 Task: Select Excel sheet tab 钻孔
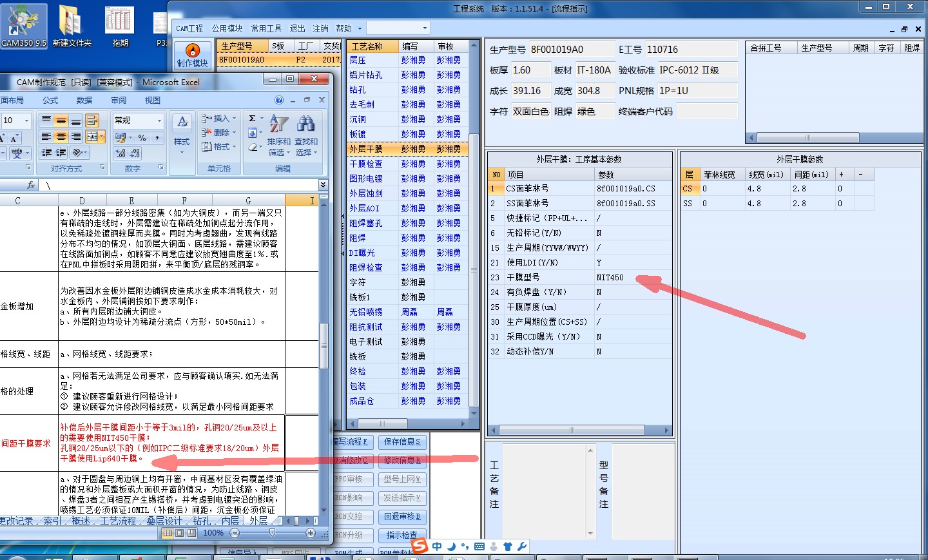click(x=202, y=521)
